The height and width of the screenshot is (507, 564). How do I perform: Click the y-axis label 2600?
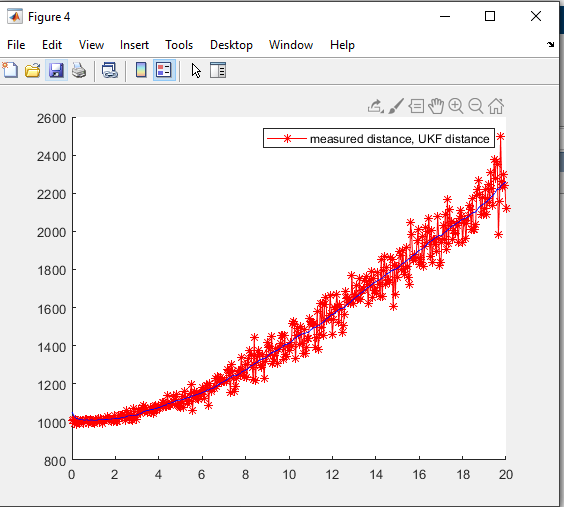(x=51, y=118)
